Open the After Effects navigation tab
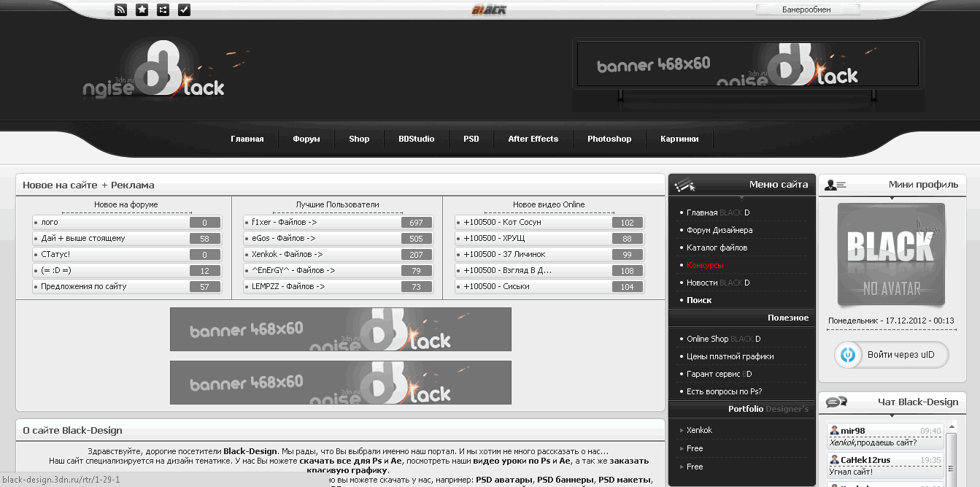Viewport: 980px width, 487px height. pyautogui.click(x=533, y=139)
